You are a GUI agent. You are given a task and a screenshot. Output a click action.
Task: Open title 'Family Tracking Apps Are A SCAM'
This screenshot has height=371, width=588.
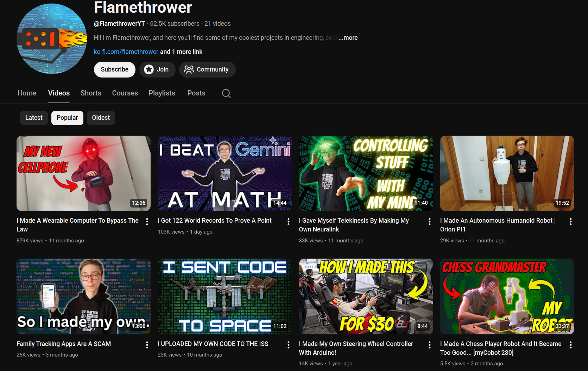click(64, 344)
